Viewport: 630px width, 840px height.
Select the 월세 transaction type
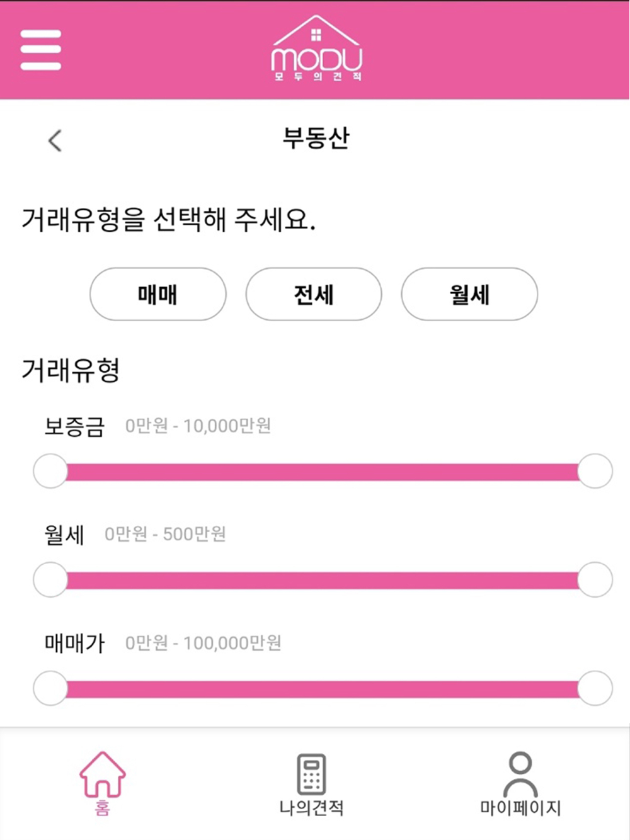[469, 294]
